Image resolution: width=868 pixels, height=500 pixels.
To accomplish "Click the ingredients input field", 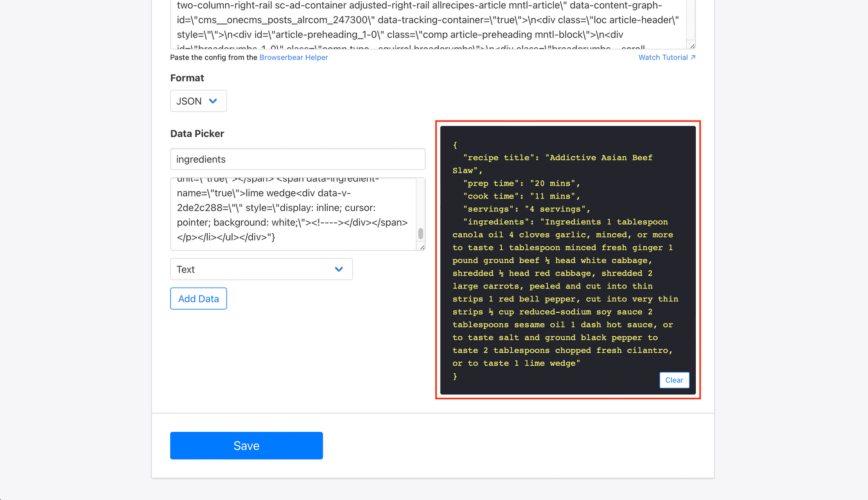I will [x=297, y=159].
